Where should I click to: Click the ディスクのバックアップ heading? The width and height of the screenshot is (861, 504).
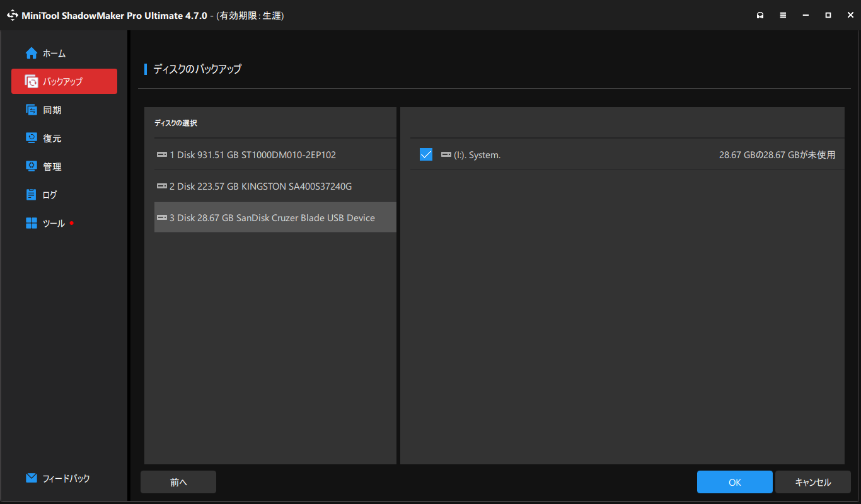click(x=197, y=69)
